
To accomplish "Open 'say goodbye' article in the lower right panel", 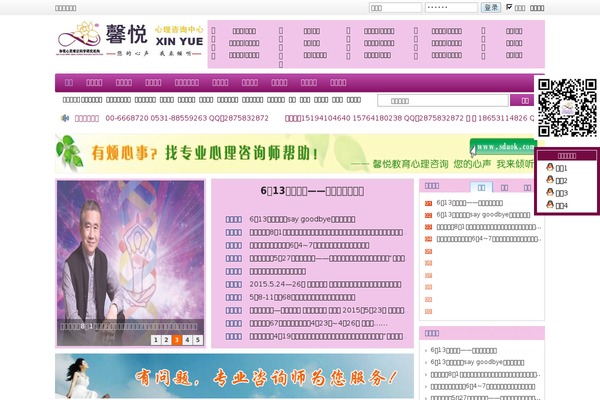I will [477, 362].
